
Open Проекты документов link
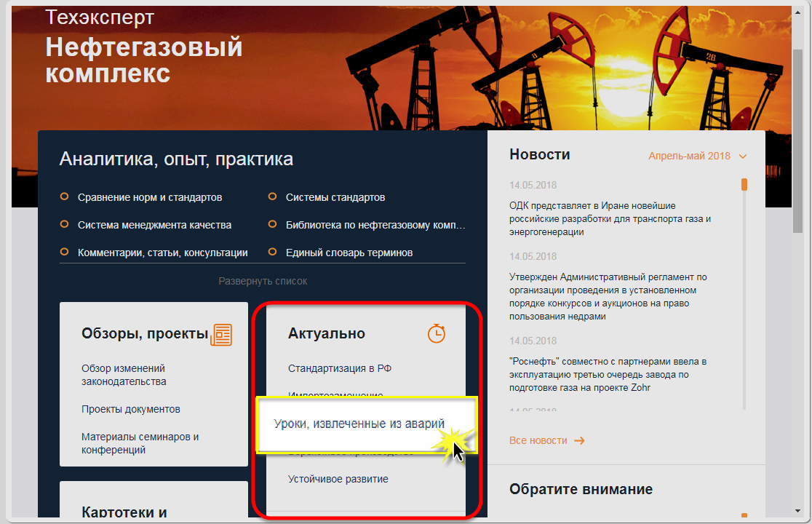pos(131,409)
